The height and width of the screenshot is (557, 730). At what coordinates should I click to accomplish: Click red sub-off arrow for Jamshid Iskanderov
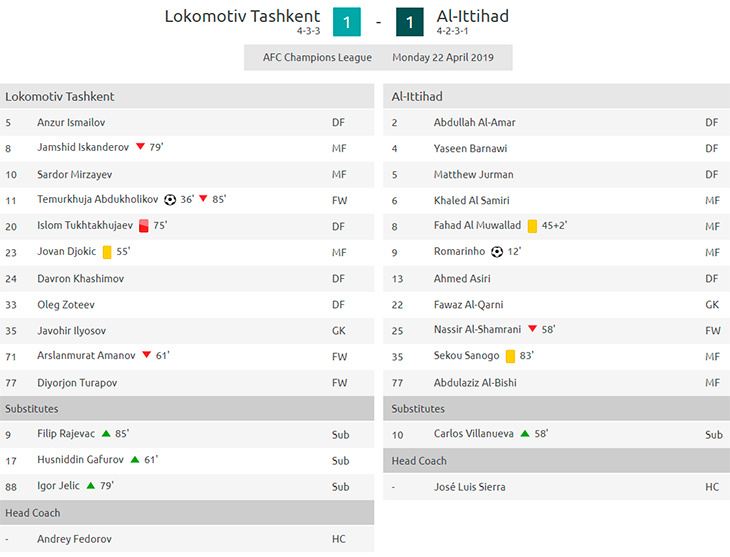140,146
